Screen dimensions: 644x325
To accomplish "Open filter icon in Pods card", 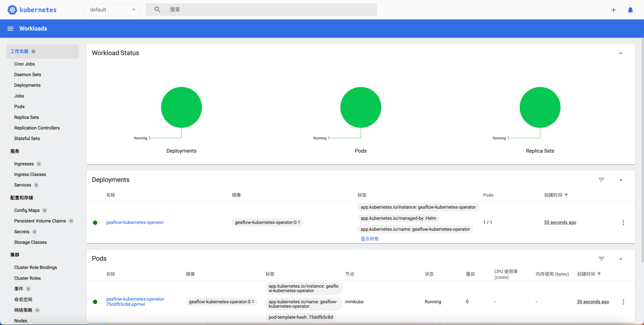I will 601,259.
